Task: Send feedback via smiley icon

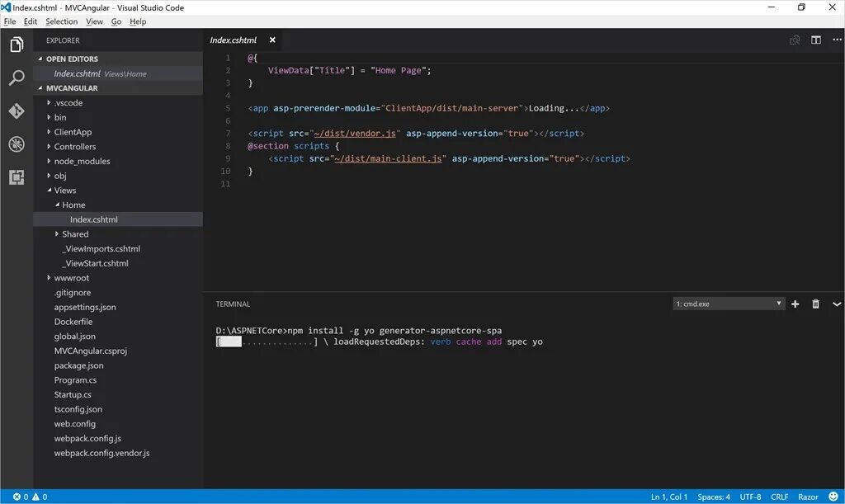Action: pos(833,497)
